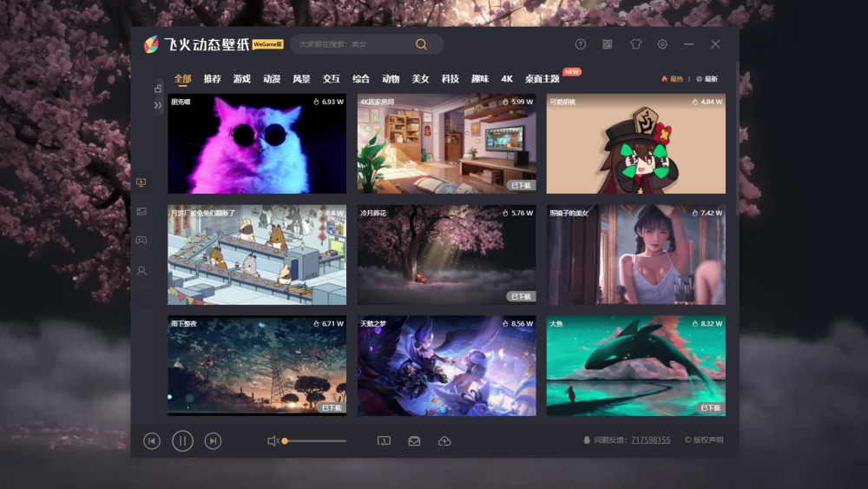Switch to the 4K tab

[x=507, y=79]
